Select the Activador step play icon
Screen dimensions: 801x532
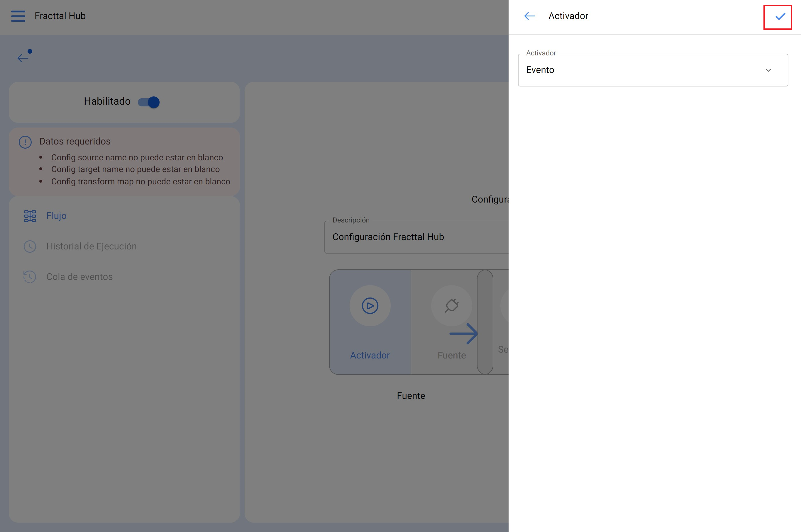coord(370,306)
